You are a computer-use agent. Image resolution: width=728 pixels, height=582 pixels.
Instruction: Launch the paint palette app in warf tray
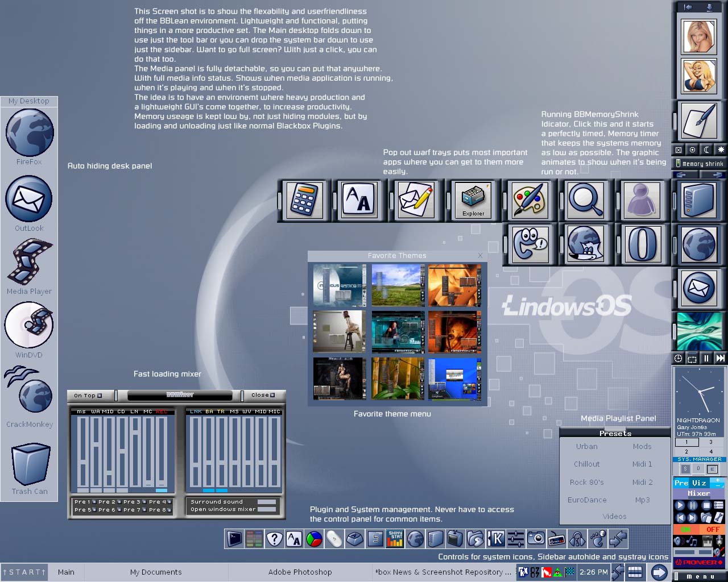(530, 200)
